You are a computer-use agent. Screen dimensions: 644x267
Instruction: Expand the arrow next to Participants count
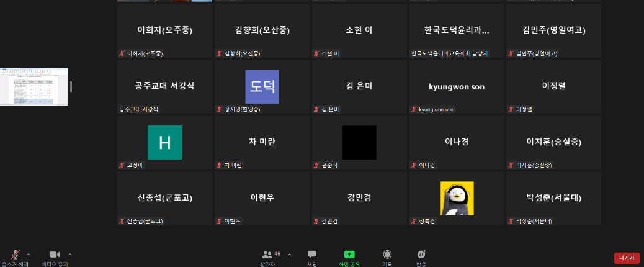click(x=289, y=254)
